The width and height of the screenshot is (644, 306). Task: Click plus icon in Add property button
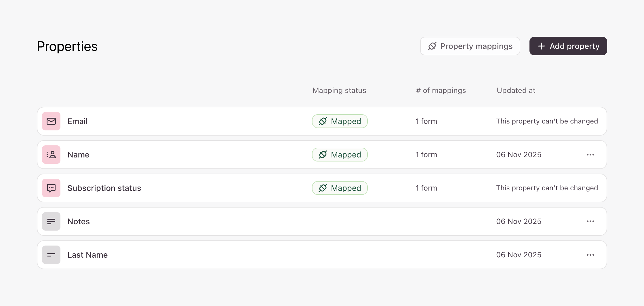[541, 46]
